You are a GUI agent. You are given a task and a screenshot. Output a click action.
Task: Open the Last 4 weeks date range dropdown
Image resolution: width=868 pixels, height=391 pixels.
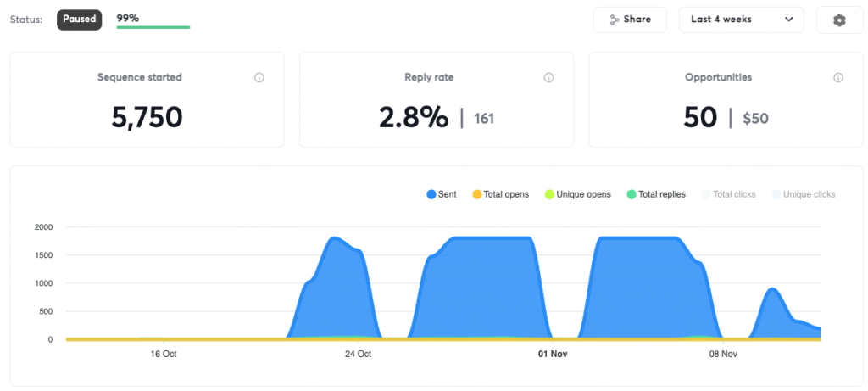(741, 20)
